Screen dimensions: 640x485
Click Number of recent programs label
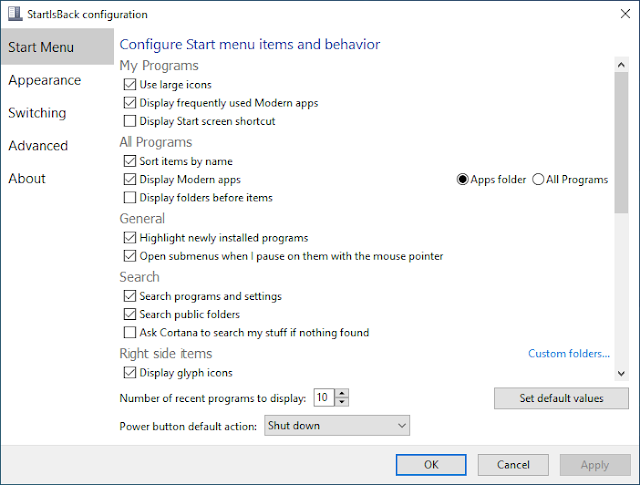213,398
